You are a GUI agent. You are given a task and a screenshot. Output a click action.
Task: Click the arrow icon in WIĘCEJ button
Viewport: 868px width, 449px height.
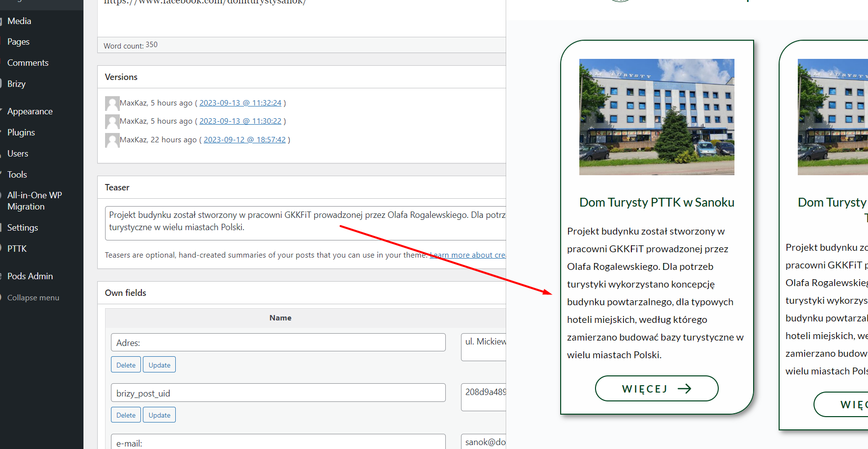(x=684, y=389)
